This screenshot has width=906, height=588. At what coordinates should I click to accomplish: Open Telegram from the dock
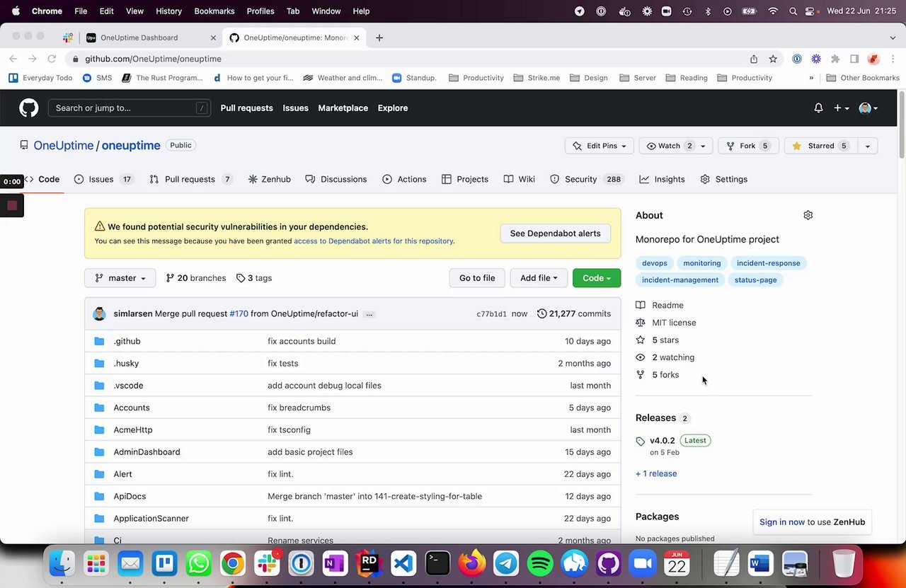506,563
